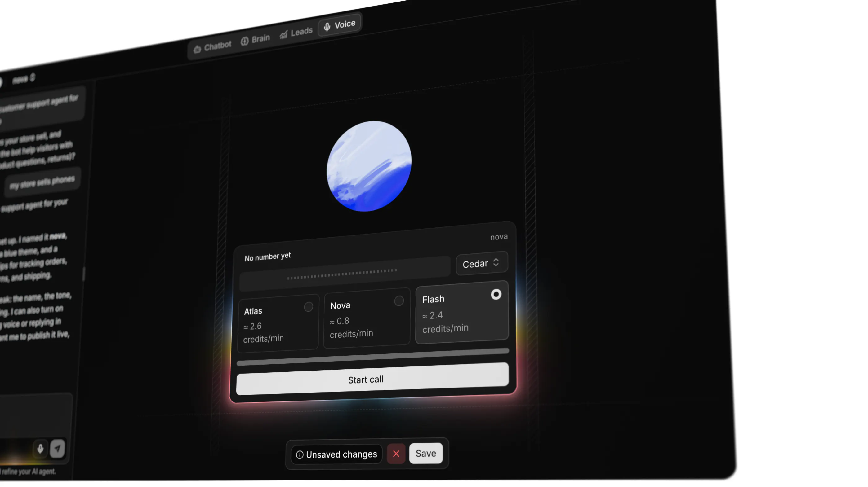The height and width of the screenshot is (487, 868).
Task: Click the blue voice avatar orb
Action: click(x=369, y=166)
